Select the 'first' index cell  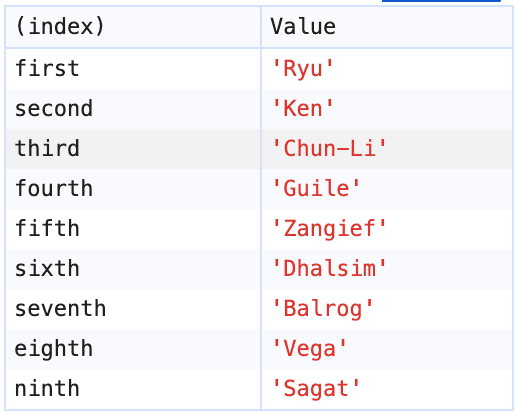[133, 69]
